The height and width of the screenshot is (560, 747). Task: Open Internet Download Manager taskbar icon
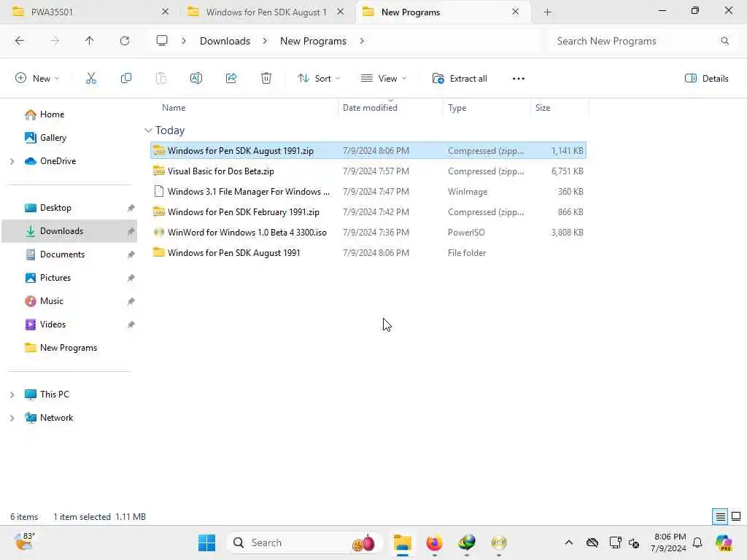[x=466, y=542]
